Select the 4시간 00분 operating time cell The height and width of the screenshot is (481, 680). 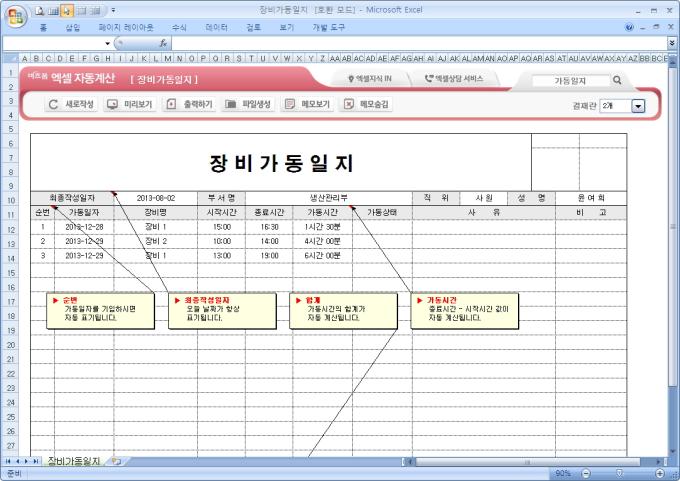tap(323, 241)
